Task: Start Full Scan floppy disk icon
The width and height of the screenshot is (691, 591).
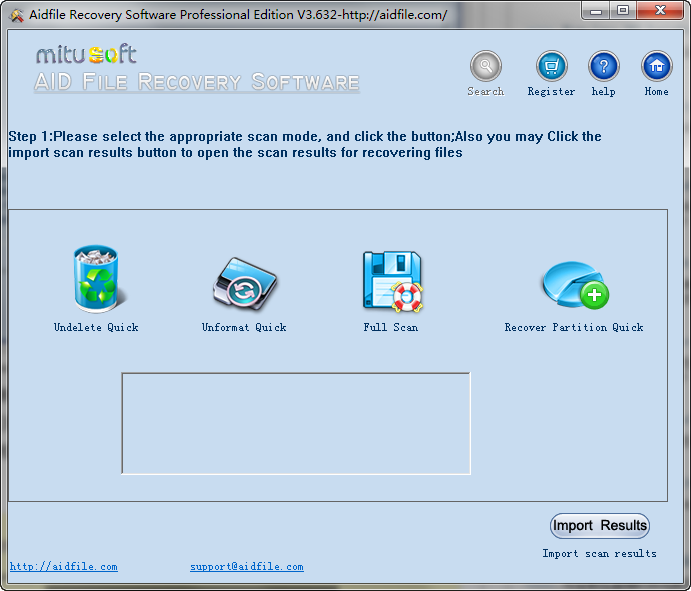Action: coord(392,281)
